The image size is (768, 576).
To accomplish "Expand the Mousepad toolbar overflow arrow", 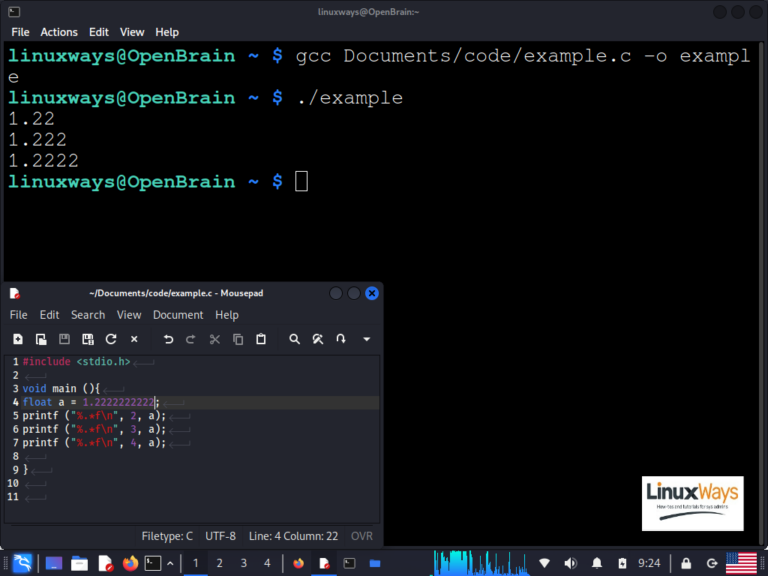I will (366, 339).
